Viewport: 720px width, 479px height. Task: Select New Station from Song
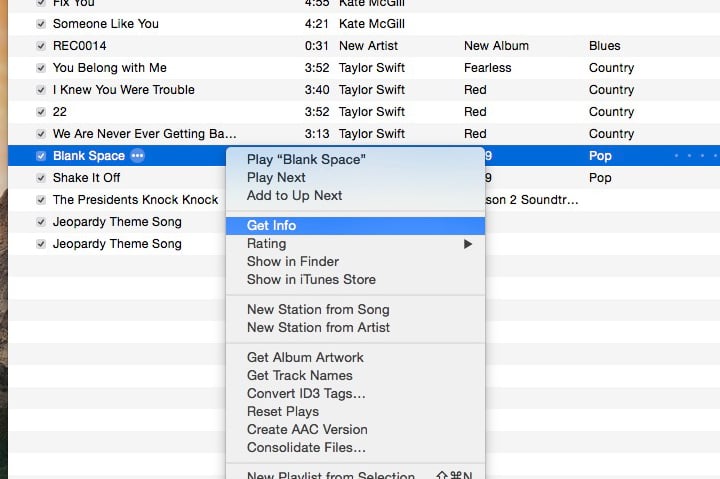point(355,310)
